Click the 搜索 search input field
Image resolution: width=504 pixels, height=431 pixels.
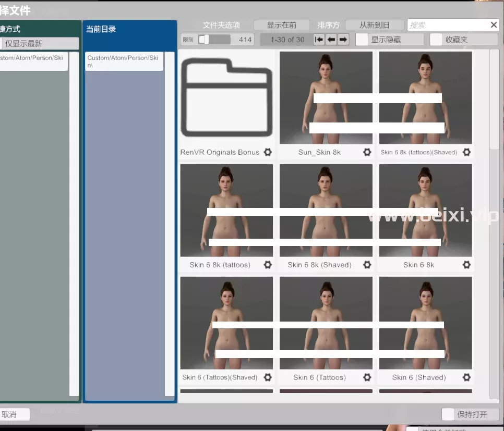click(x=448, y=24)
